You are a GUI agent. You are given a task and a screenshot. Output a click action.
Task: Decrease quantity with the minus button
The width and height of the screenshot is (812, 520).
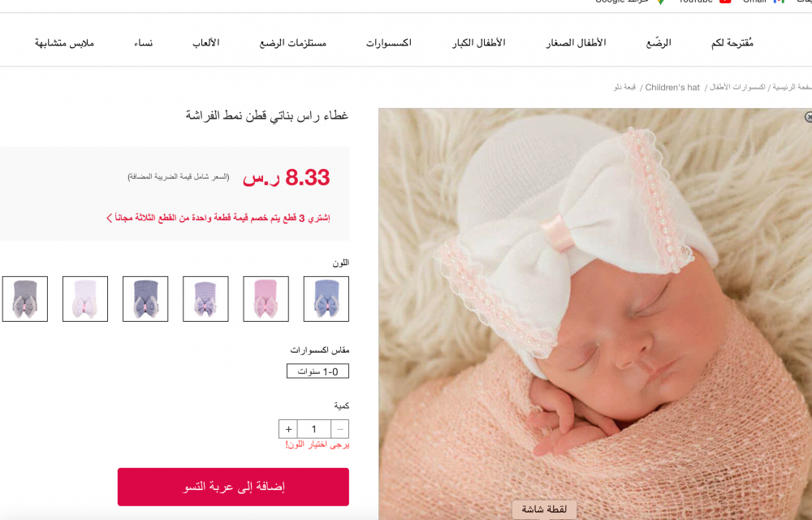339,429
